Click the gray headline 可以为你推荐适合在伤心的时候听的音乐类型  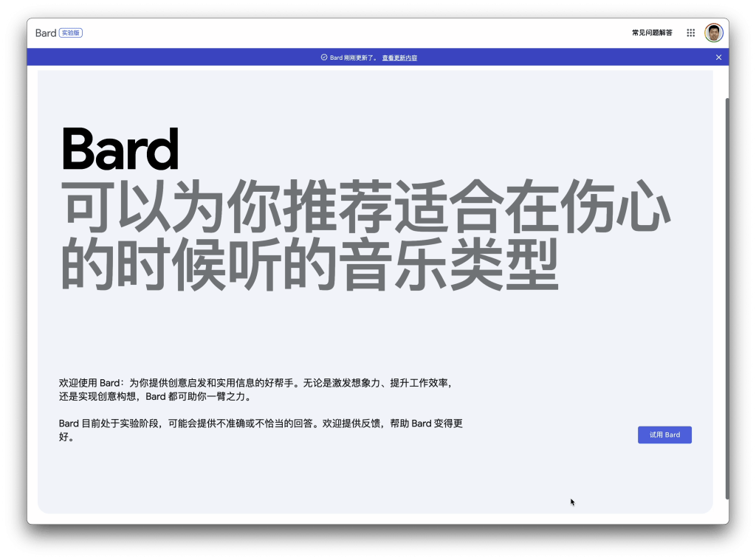365,235
